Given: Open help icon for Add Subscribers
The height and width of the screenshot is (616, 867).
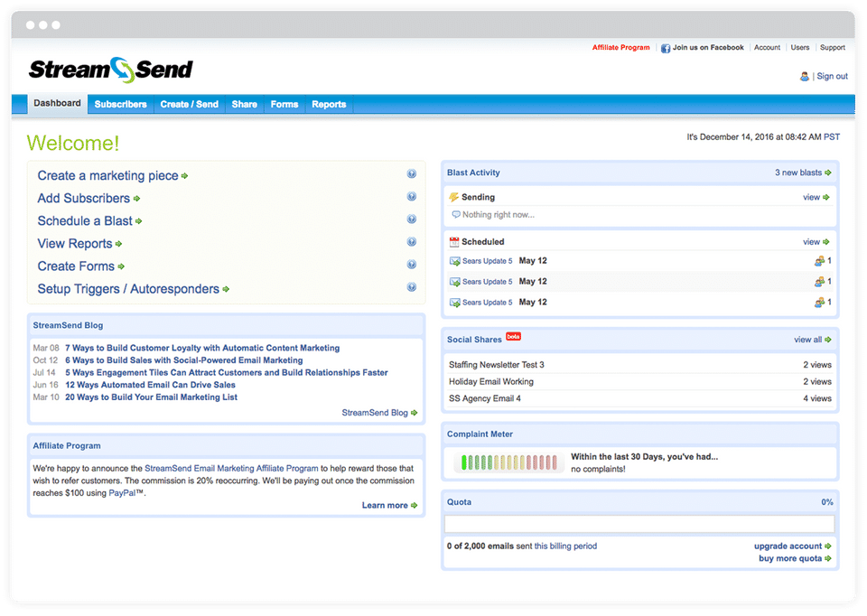Looking at the screenshot, I should pos(412,196).
